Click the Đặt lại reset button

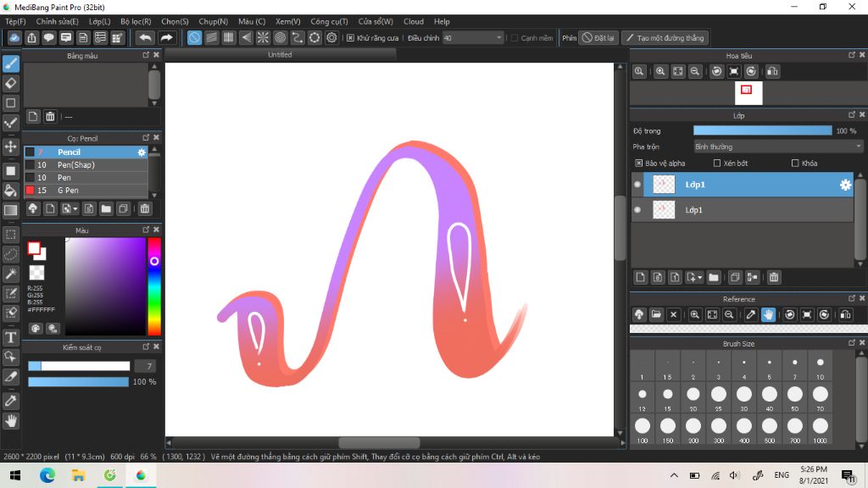(598, 38)
